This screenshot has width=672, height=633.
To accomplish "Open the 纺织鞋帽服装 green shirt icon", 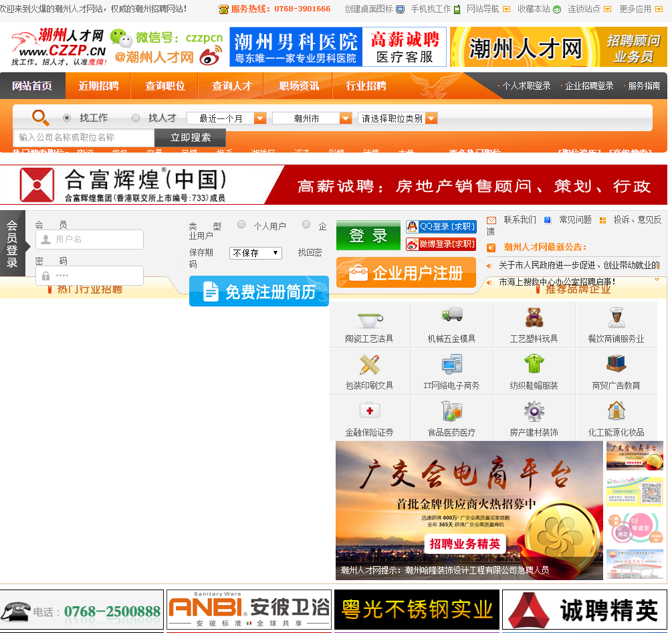I will (534, 364).
